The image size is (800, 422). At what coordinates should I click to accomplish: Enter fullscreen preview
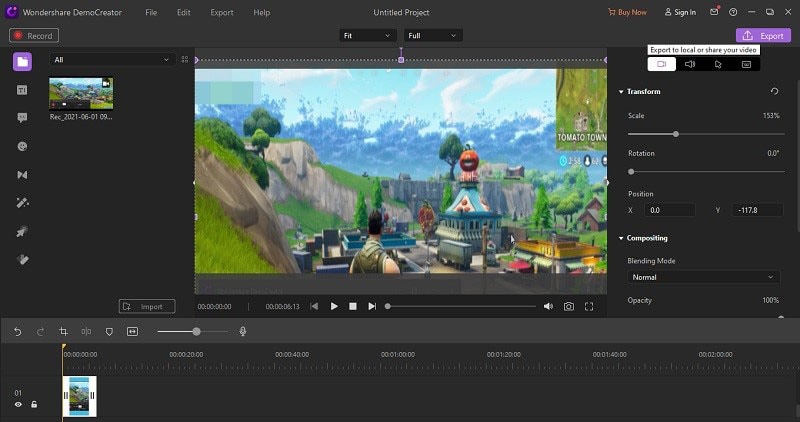click(589, 307)
